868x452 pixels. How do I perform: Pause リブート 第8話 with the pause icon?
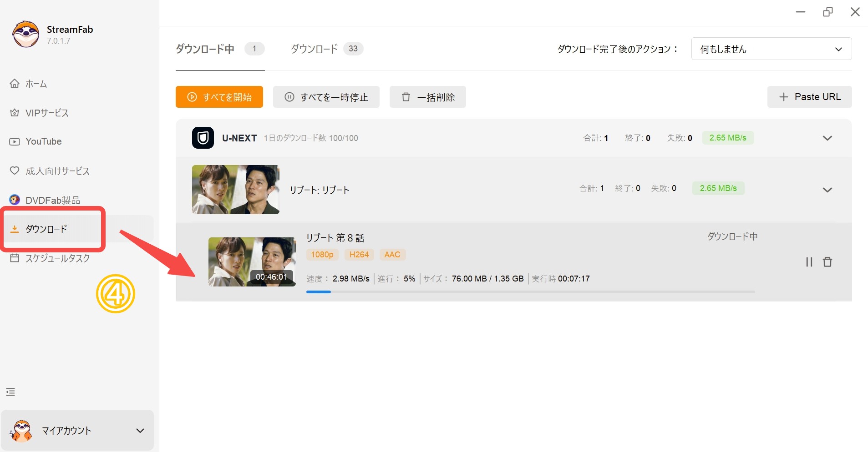[x=809, y=262]
